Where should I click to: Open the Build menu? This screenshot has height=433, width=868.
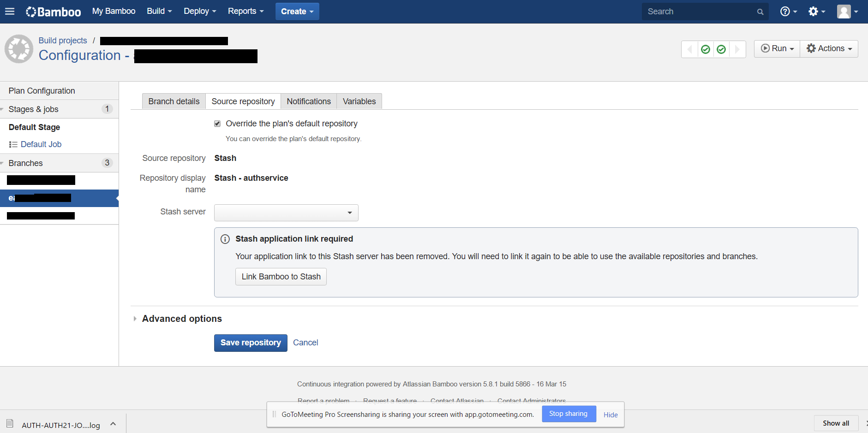(159, 11)
